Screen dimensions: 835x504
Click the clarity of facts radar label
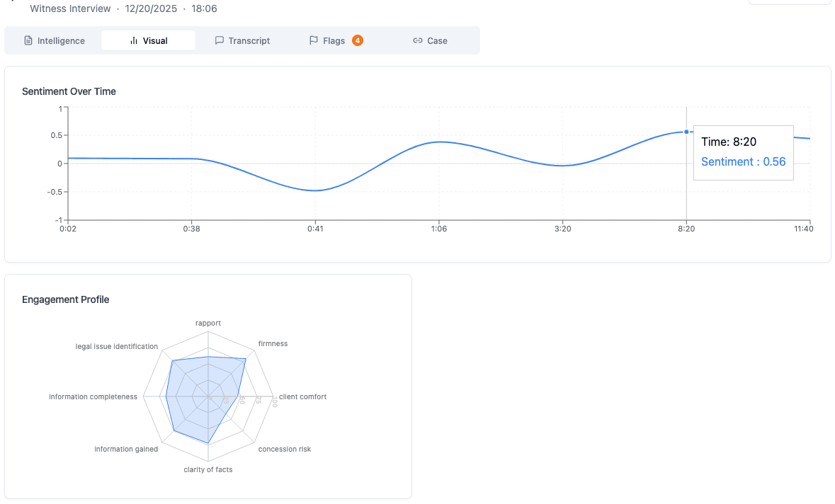pyautogui.click(x=208, y=469)
